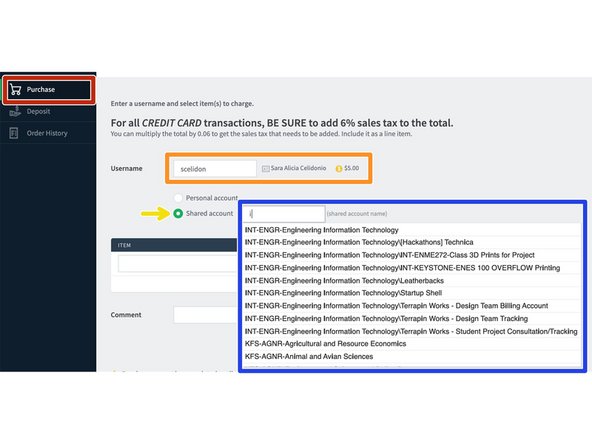The width and height of the screenshot is (592, 444).
Task: Choose INT-ENGR-Engineering Information Technology option
Action: (412, 230)
